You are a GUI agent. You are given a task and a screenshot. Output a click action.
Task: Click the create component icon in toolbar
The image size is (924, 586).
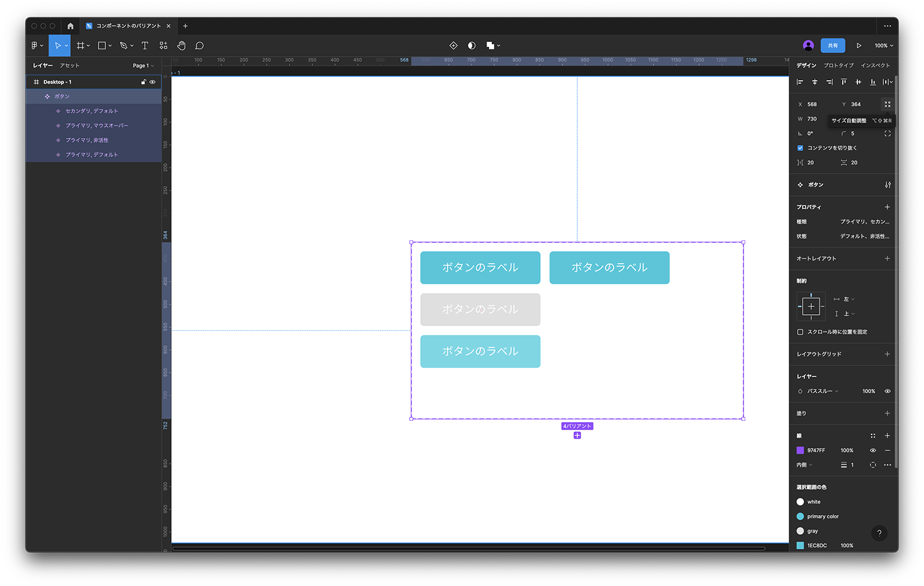(x=453, y=46)
